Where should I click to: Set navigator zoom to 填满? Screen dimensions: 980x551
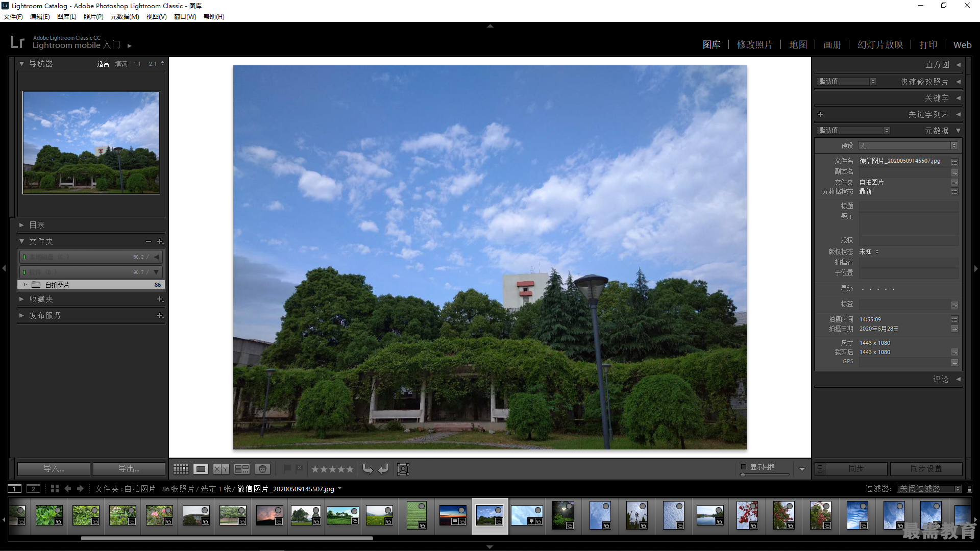click(121, 64)
